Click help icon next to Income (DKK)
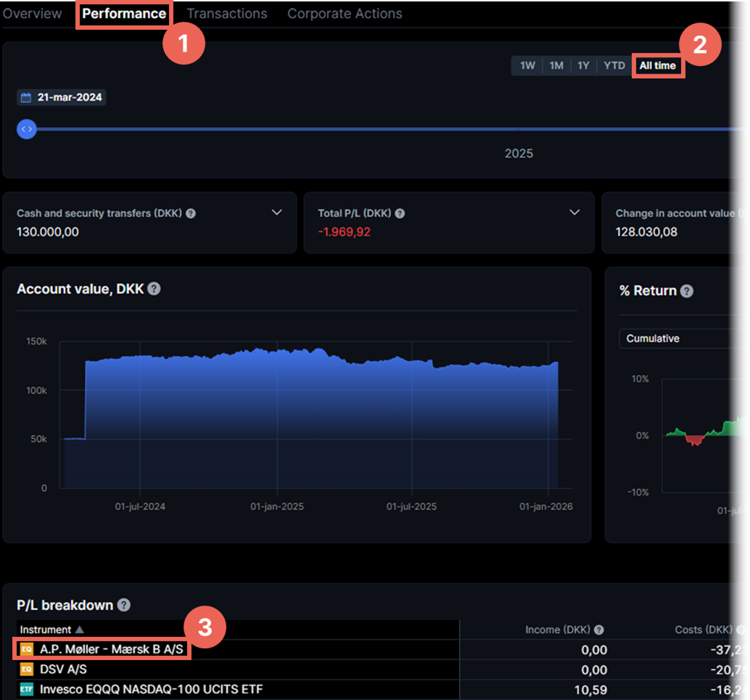This screenshot has height=700, width=750. [x=599, y=630]
